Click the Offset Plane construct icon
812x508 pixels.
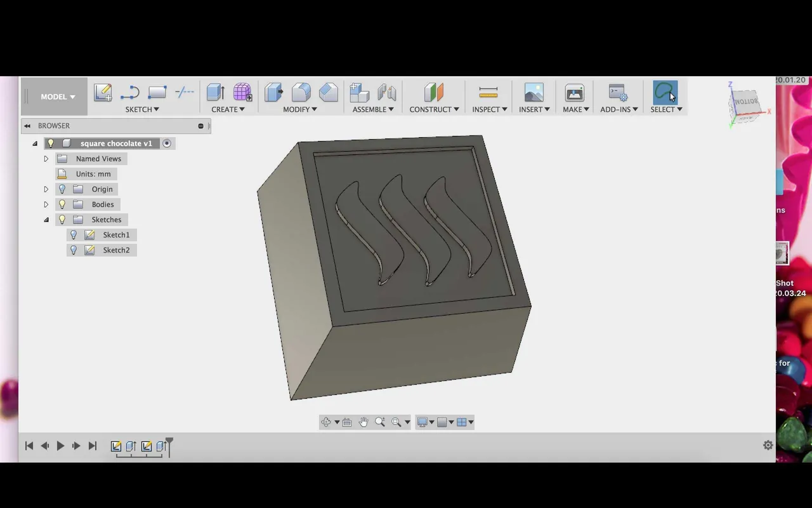[434, 93]
